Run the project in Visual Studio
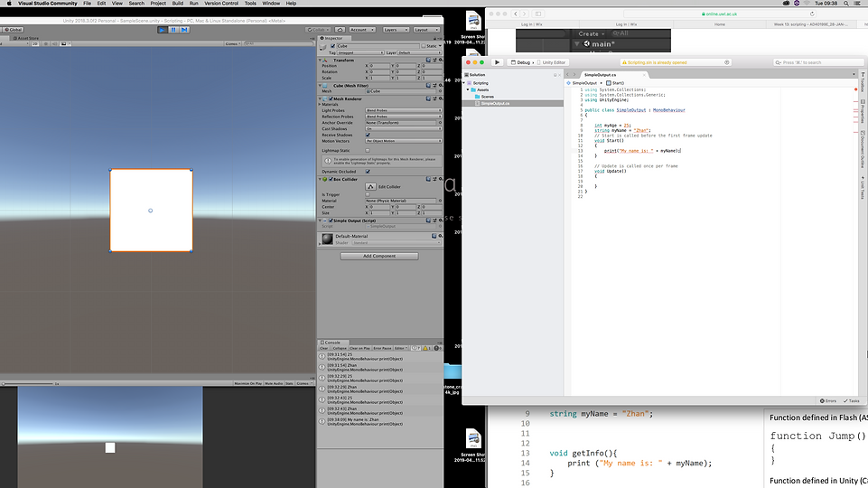The height and width of the screenshot is (488, 868). click(497, 62)
